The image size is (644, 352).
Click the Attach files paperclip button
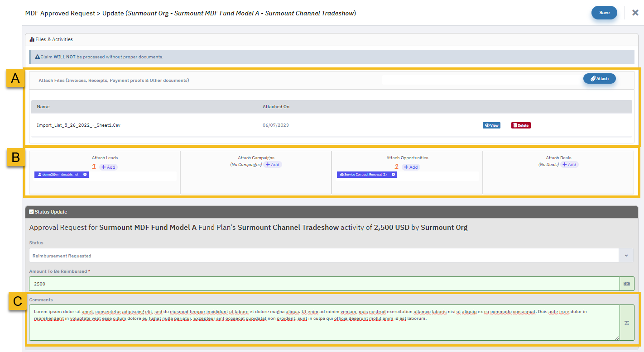pyautogui.click(x=599, y=79)
